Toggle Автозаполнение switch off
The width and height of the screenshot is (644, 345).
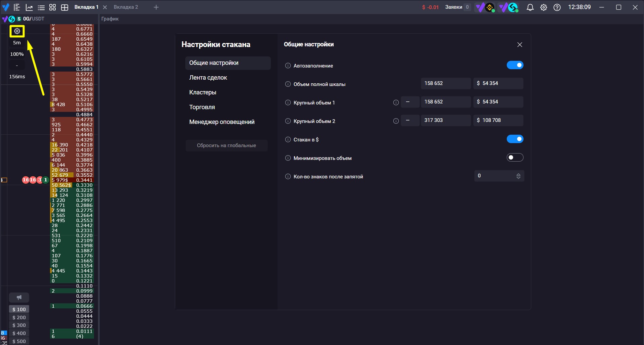coord(515,65)
